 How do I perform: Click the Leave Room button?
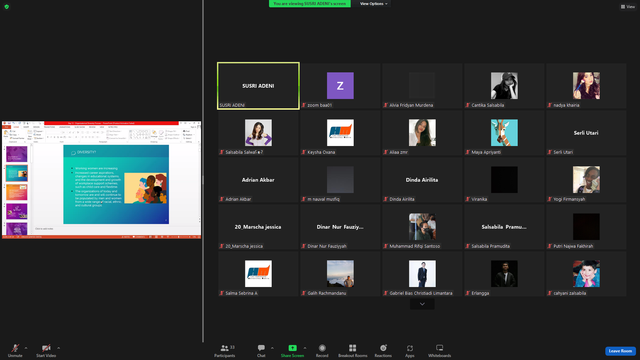point(620,351)
